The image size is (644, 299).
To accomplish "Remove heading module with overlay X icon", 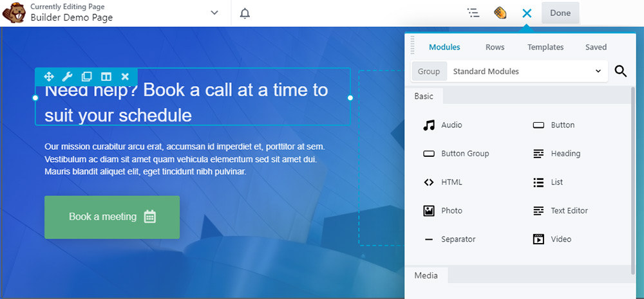I will (126, 77).
